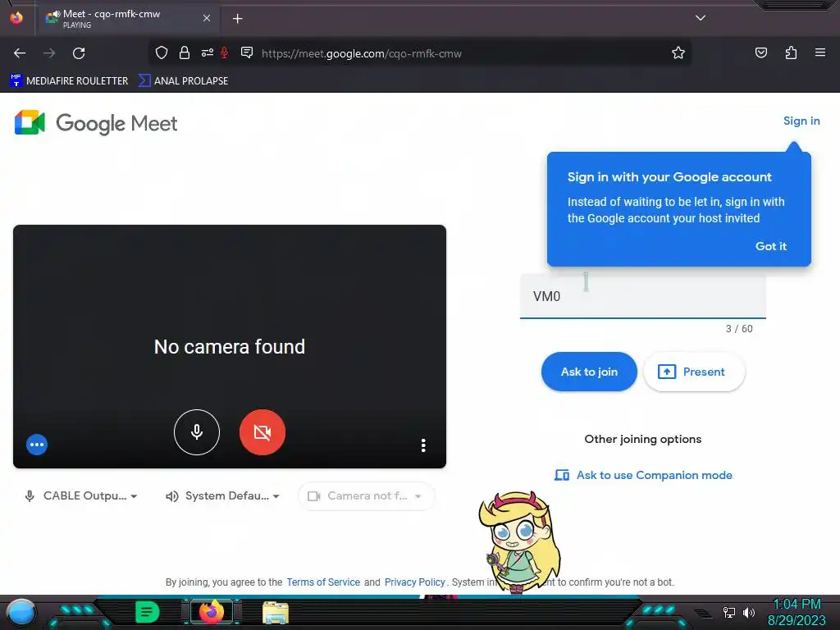This screenshot has height=630, width=840.
Task: Click the red microphone permission indicator
Action: tap(225, 52)
